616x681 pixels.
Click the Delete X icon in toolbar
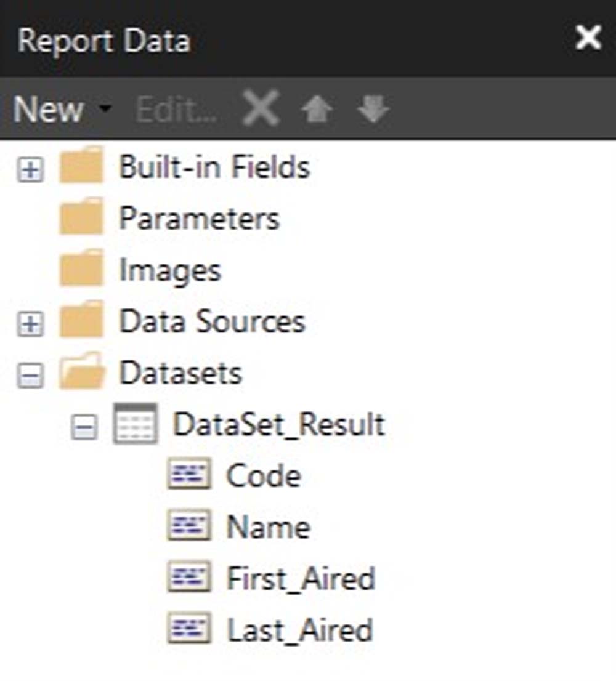[261, 110]
